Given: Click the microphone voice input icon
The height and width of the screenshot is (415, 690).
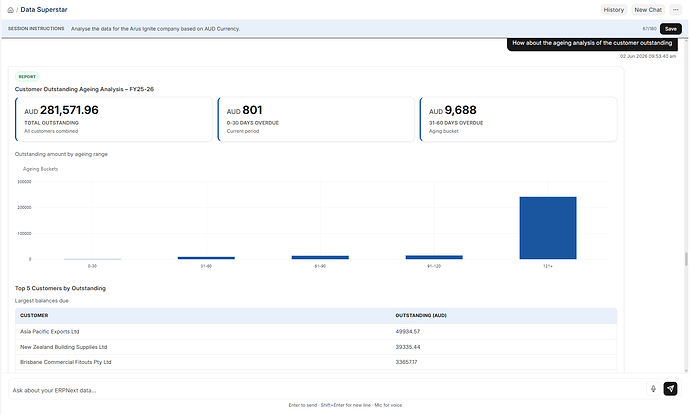Looking at the screenshot, I should tap(653, 389).
